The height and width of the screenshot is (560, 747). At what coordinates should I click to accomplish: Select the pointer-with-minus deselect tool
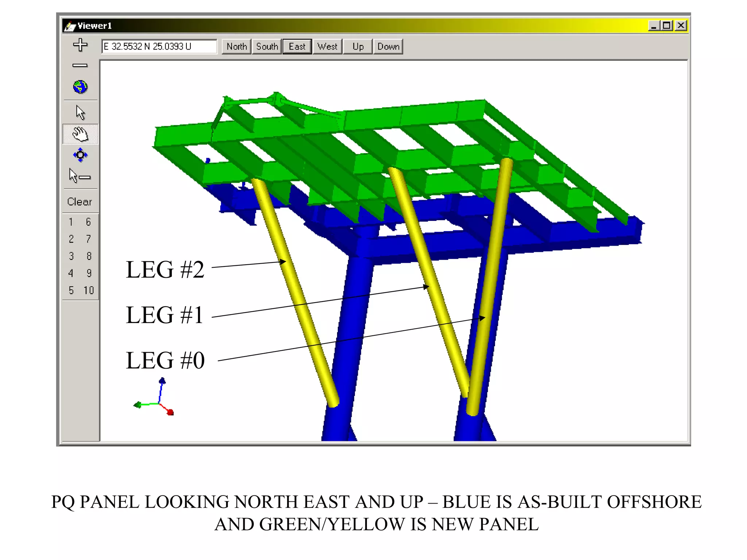[80, 176]
